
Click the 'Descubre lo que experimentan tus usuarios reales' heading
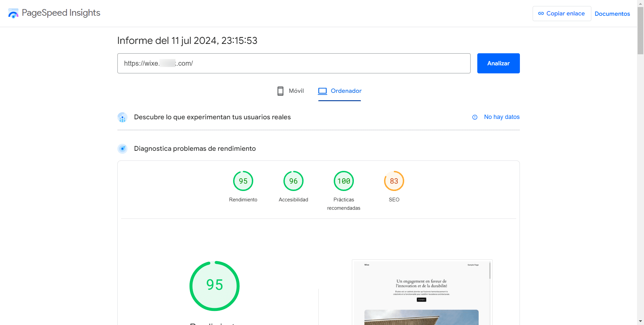click(x=212, y=117)
